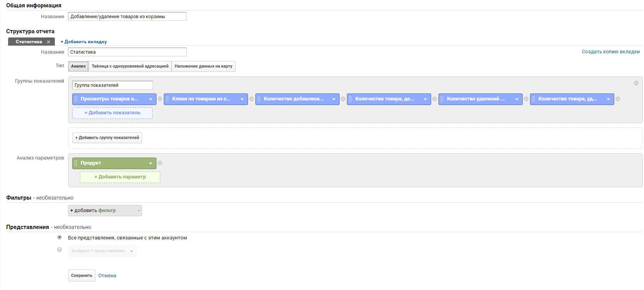
Task: Open the Количество добавлени... metric dropdown
Action: 334,99
